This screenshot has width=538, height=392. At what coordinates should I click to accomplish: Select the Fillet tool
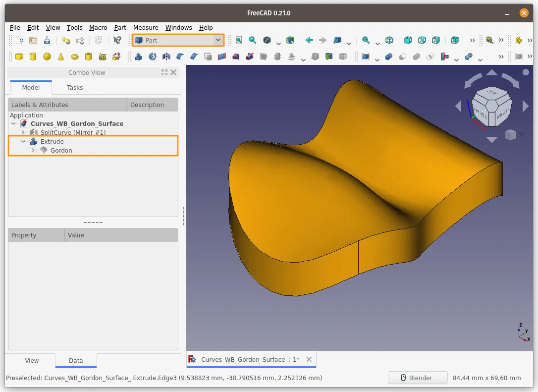pyautogui.click(x=180, y=56)
